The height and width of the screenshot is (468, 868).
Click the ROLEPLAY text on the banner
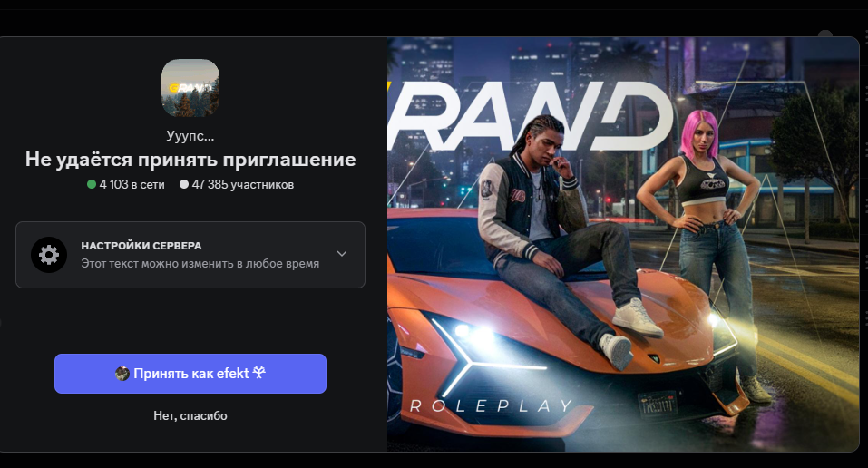click(x=492, y=406)
